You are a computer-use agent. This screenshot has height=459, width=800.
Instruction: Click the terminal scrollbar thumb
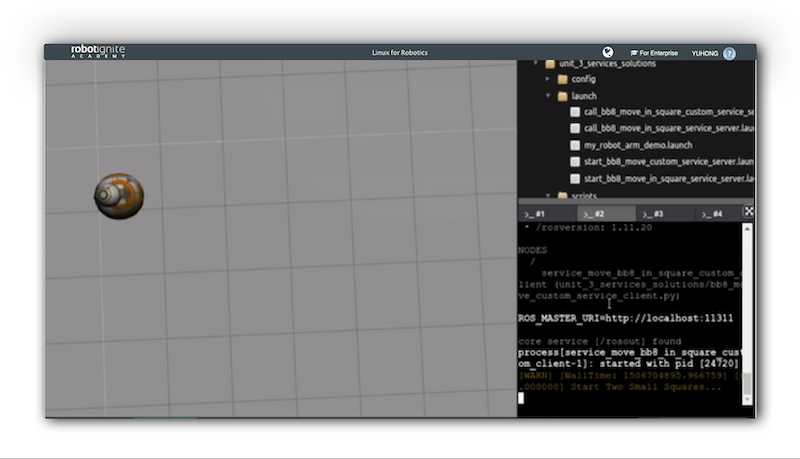pos(747,384)
